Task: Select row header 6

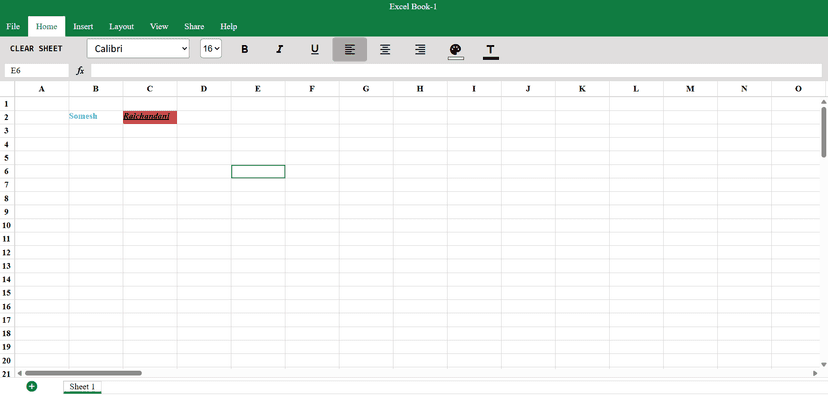Action: (x=7, y=171)
